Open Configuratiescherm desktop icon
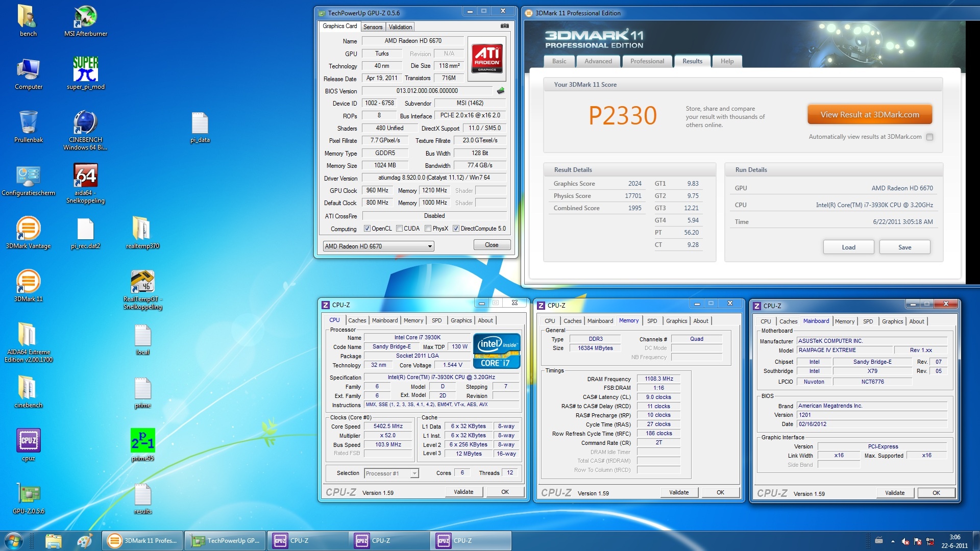 pyautogui.click(x=28, y=180)
